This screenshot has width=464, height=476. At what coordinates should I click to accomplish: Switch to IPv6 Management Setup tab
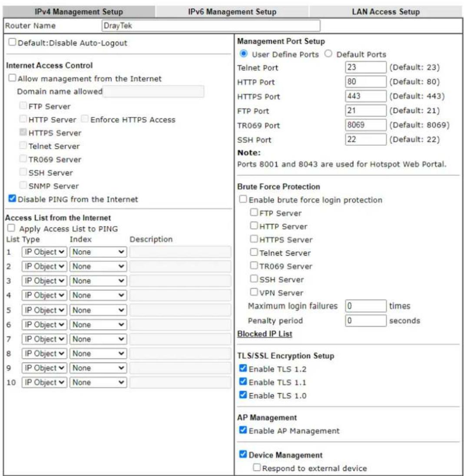(x=232, y=12)
